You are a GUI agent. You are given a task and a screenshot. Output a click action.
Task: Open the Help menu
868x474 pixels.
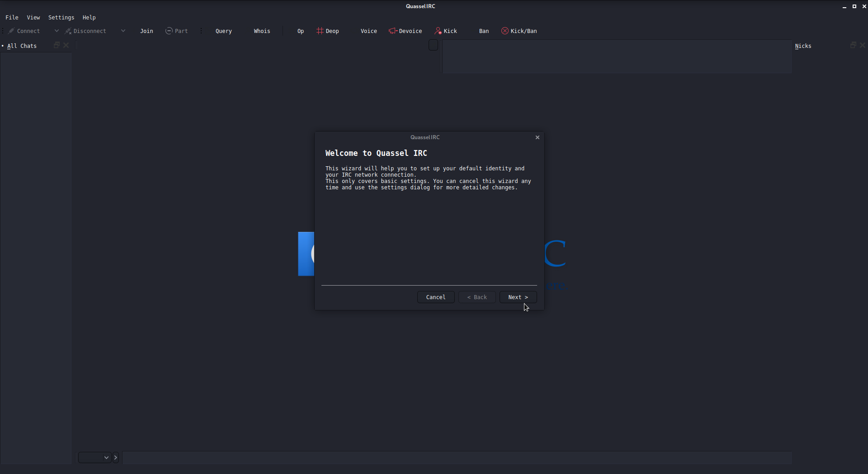(x=89, y=18)
